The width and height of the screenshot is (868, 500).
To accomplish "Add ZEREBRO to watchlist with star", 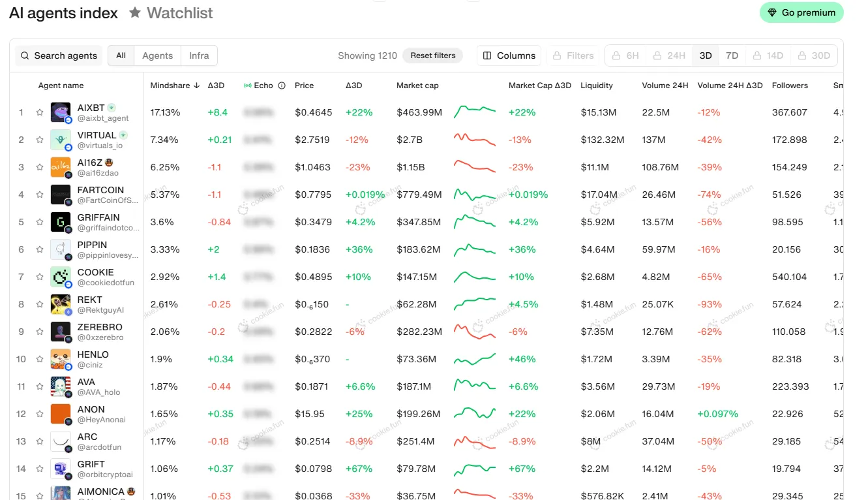I will coord(39,332).
